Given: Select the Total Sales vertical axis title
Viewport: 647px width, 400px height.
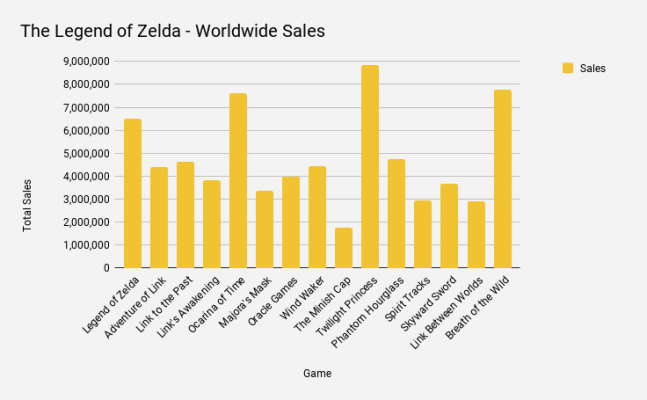Looking at the screenshot, I should click(28, 204).
